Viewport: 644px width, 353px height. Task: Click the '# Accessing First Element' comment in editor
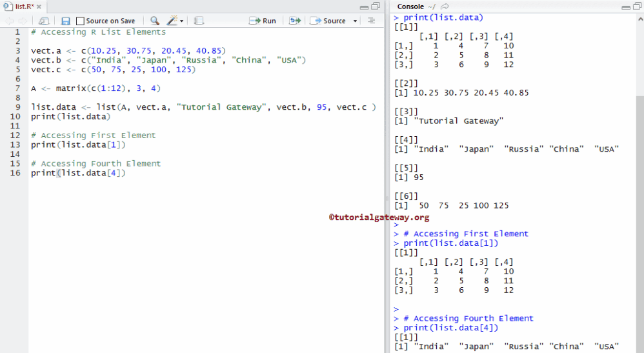coord(93,136)
